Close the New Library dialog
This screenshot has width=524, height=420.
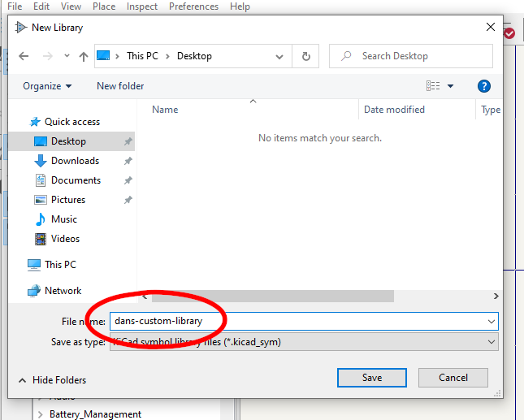click(x=490, y=27)
